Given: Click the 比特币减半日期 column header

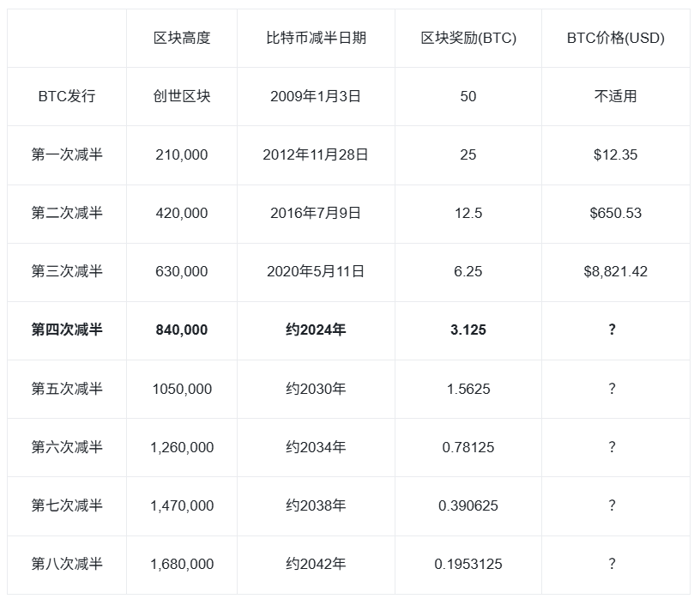Looking at the screenshot, I should coord(316,38).
